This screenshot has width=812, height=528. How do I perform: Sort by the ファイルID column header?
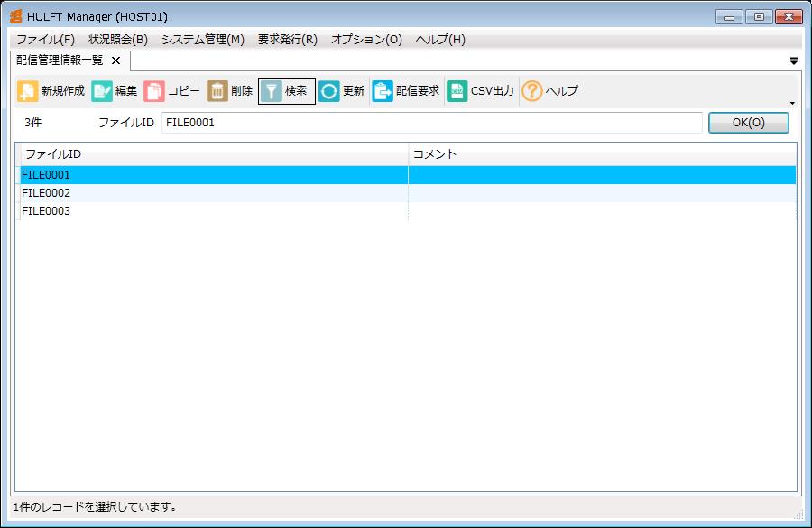click(x=214, y=154)
